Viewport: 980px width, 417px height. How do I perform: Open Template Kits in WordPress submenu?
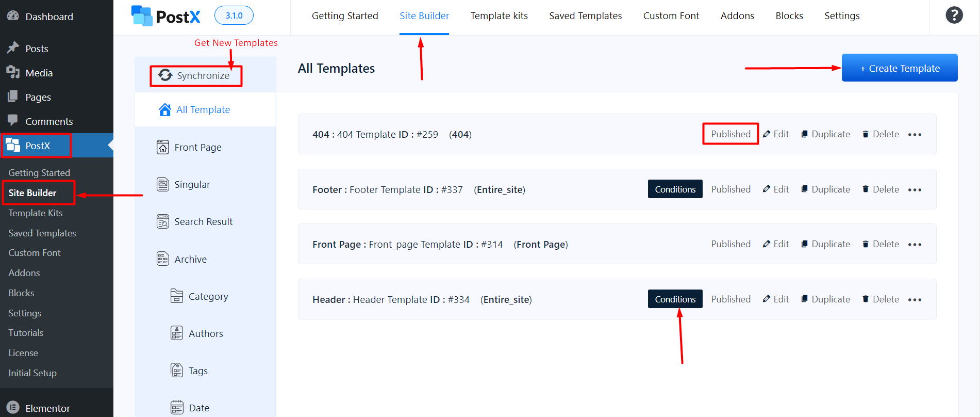coord(36,213)
